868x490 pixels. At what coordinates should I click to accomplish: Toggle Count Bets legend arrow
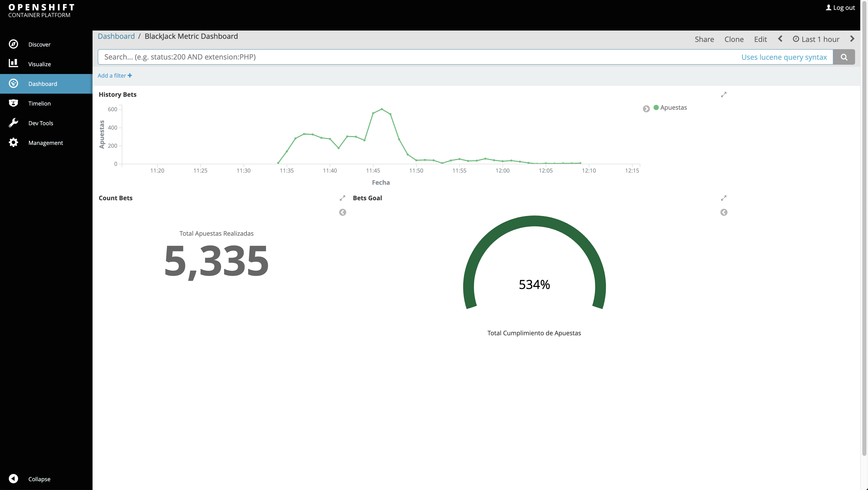coord(342,212)
